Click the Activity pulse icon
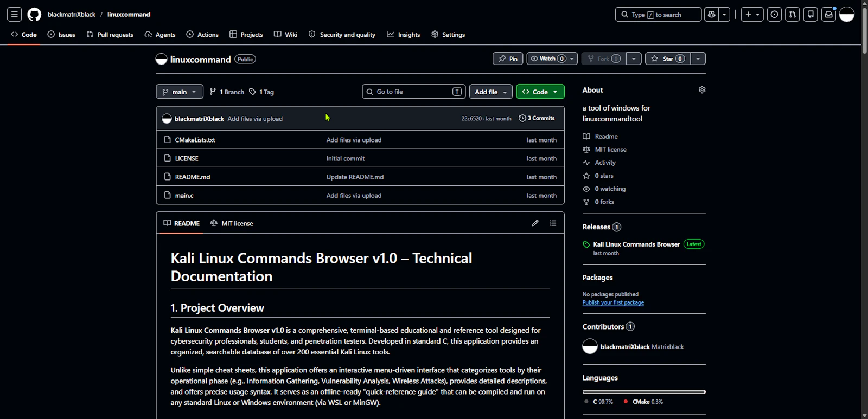The image size is (868, 419). point(586,163)
